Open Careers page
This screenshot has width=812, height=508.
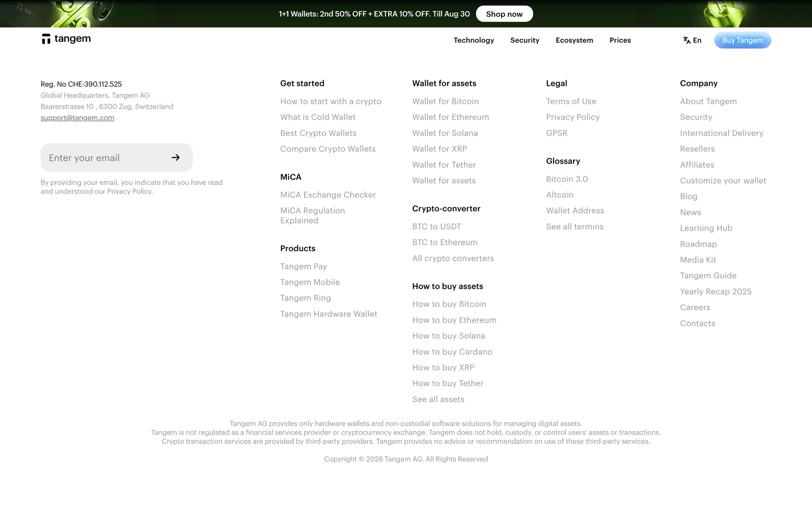point(695,307)
